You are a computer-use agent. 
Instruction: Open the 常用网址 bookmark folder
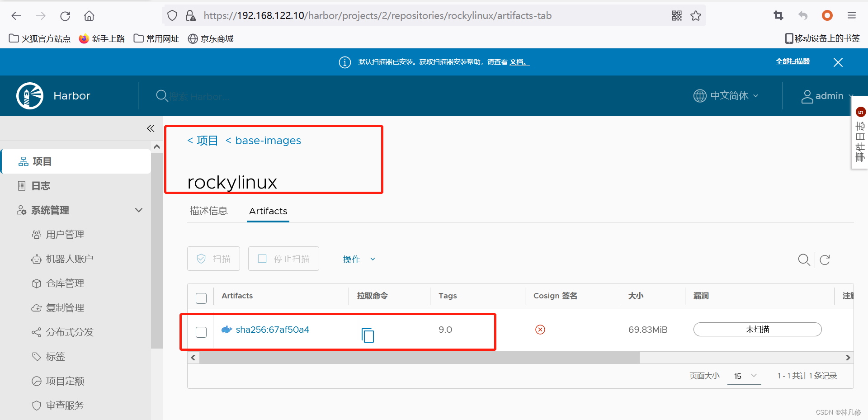(x=156, y=38)
